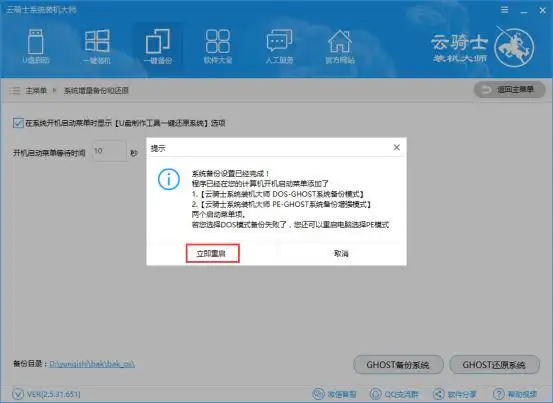The width and height of the screenshot is (553, 403).
Task: Cancel the prompt with 取消 button
Action: tap(341, 253)
